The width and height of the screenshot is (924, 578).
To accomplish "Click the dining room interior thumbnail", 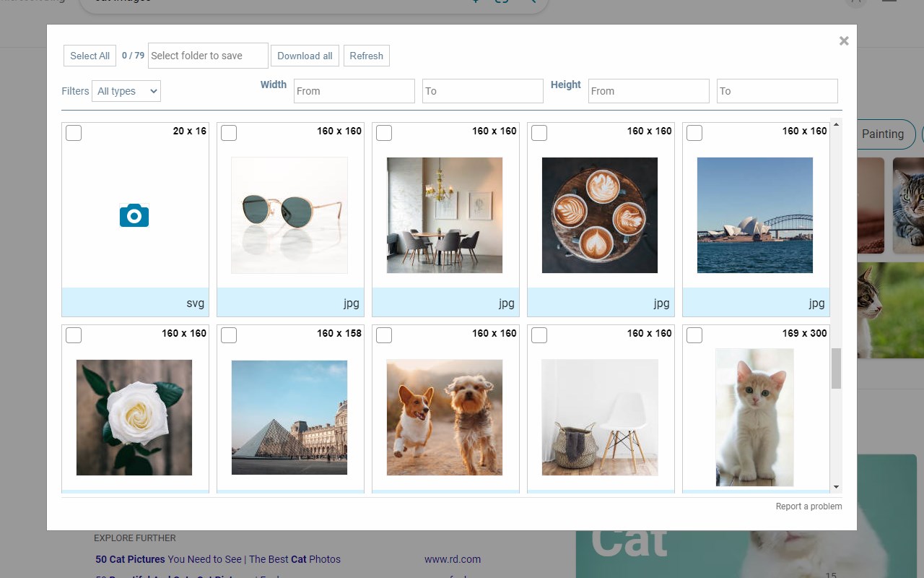I will (444, 215).
